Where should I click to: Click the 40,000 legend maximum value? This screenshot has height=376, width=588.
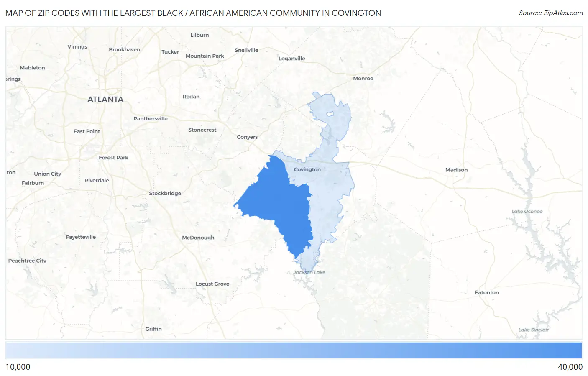[x=570, y=367]
